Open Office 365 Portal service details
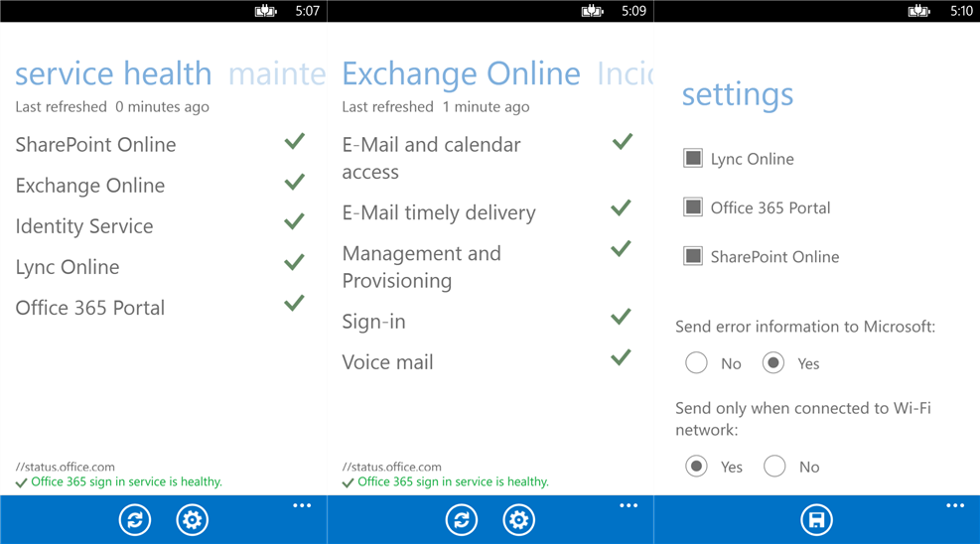This screenshot has width=980, height=544. pyautogui.click(x=90, y=308)
